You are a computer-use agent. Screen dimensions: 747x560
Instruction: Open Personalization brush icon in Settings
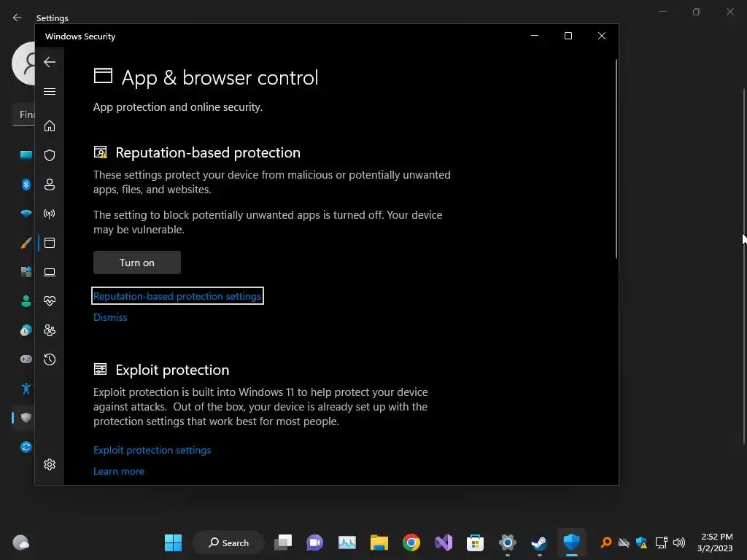tap(26, 243)
